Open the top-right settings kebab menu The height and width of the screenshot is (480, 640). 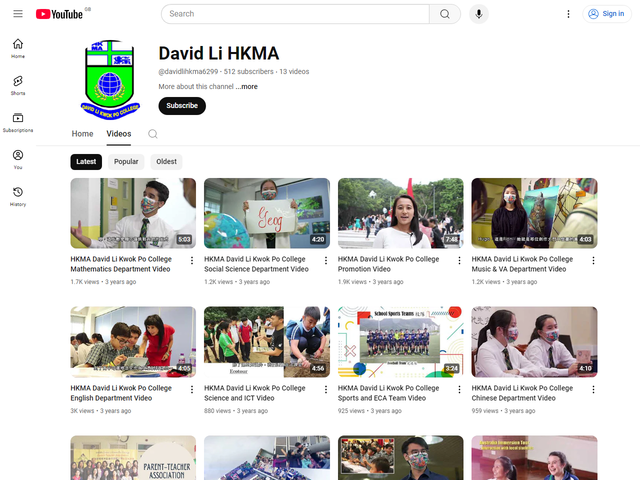point(568,14)
